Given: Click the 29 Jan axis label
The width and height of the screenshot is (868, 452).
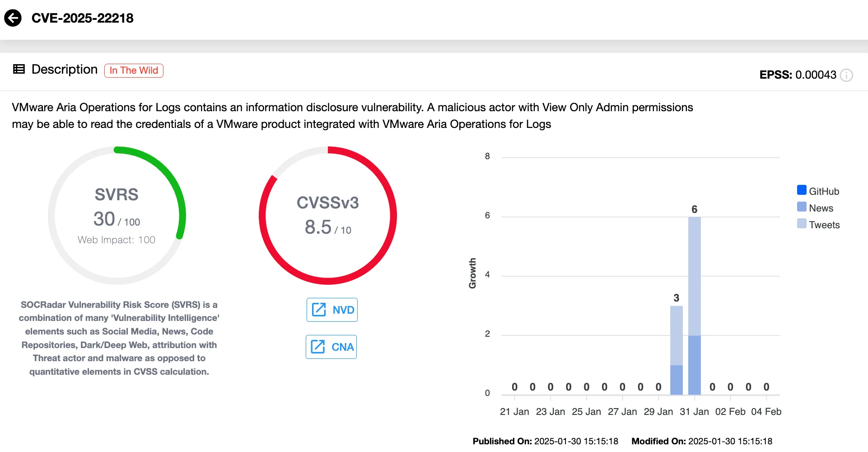Looking at the screenshot, I should point(658,412).
